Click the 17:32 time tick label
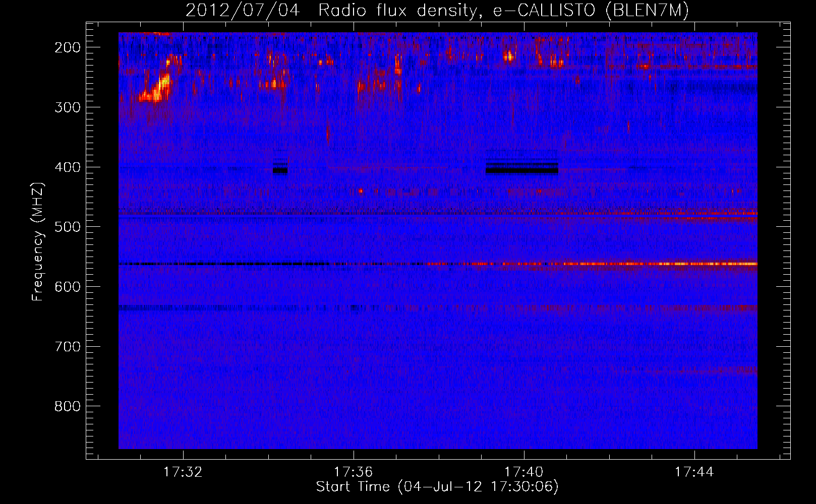This screenshot has height=504, width=816. point(183,472)
